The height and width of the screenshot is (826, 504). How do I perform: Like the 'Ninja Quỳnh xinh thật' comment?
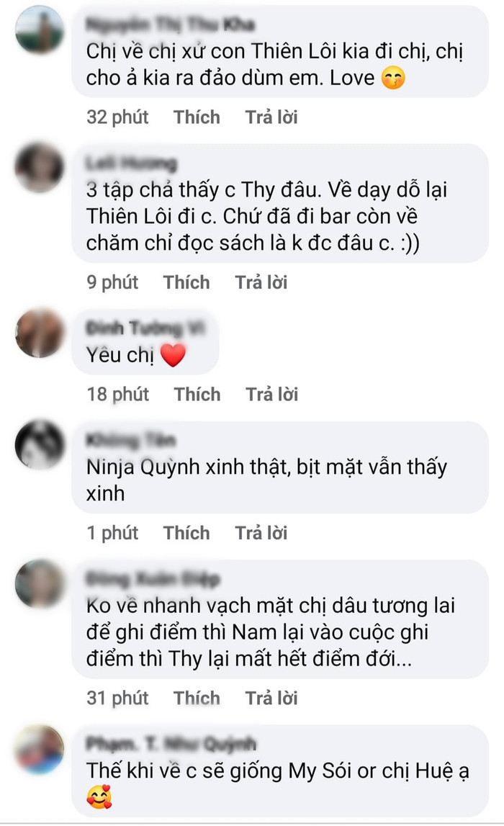point(186,533)
